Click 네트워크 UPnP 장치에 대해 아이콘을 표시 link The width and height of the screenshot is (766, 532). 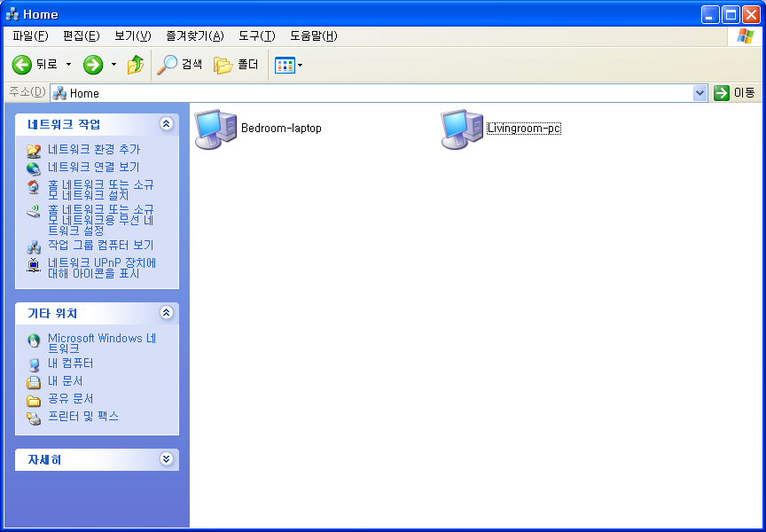click(102, 269)
